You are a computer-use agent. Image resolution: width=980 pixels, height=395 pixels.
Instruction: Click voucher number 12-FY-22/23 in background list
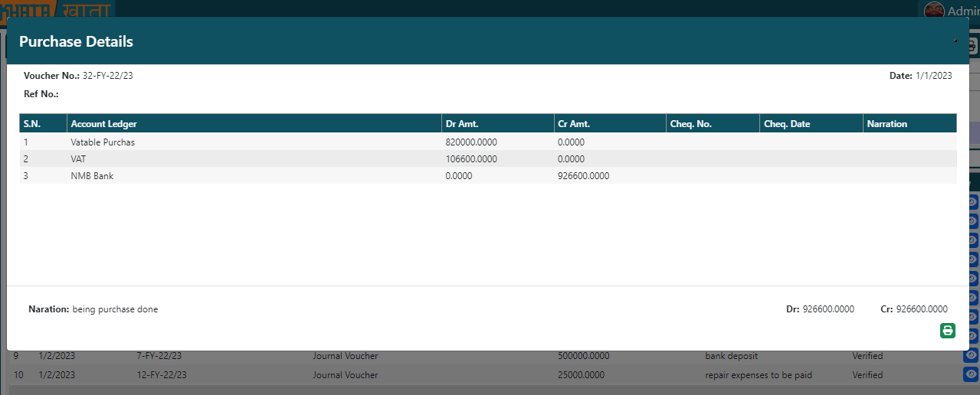tap(161, 375)
